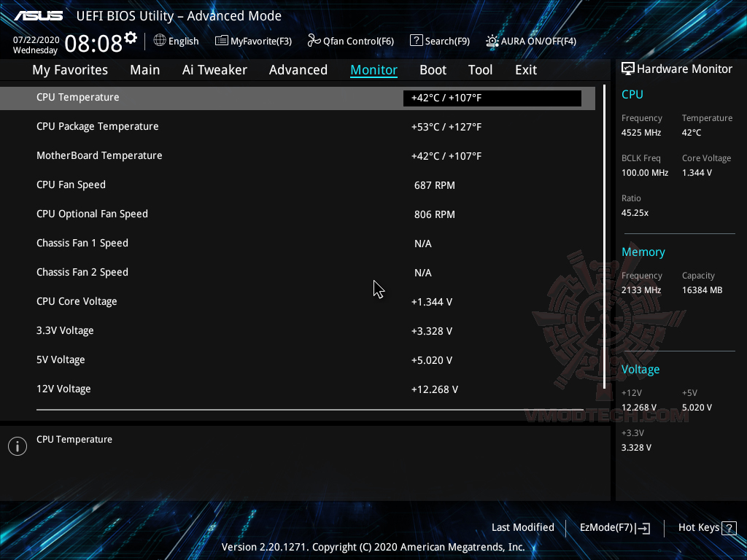Open the CPU Fan Speed value selector
This screenshot has width=747, height=560.
point(492,185)
